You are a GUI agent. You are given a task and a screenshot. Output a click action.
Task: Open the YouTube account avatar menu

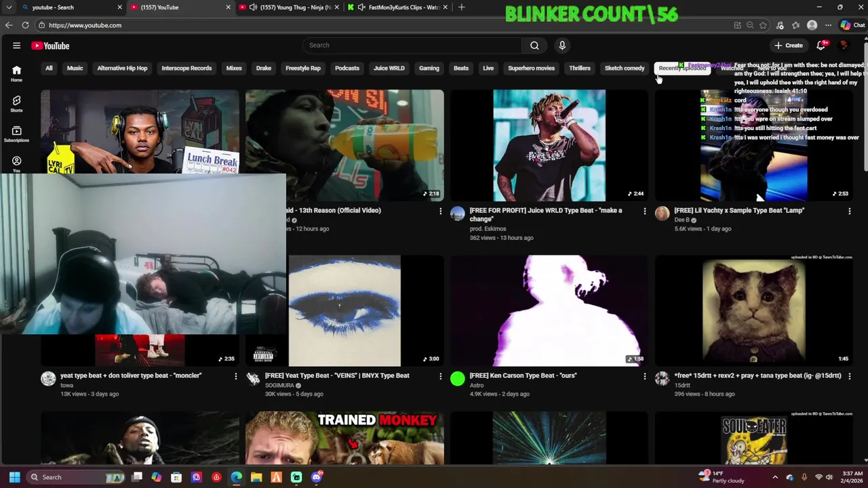(844, 45)
